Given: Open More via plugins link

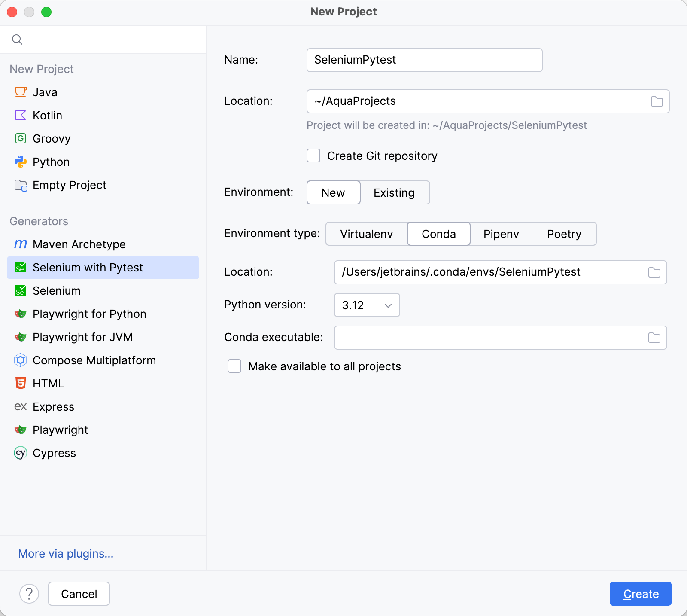Looking at the screenshot, I should coord(66,553).
